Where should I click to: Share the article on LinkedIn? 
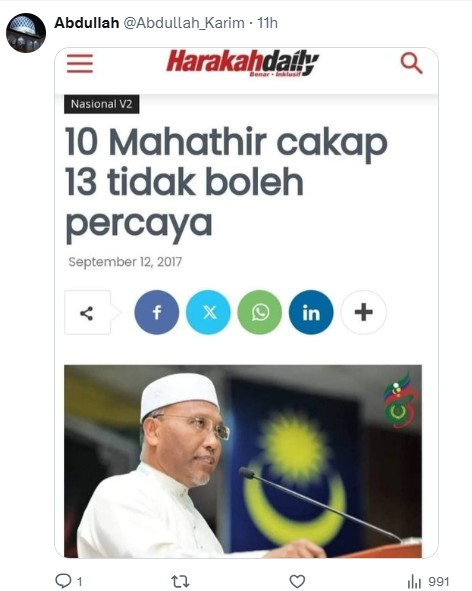point(311,312)
